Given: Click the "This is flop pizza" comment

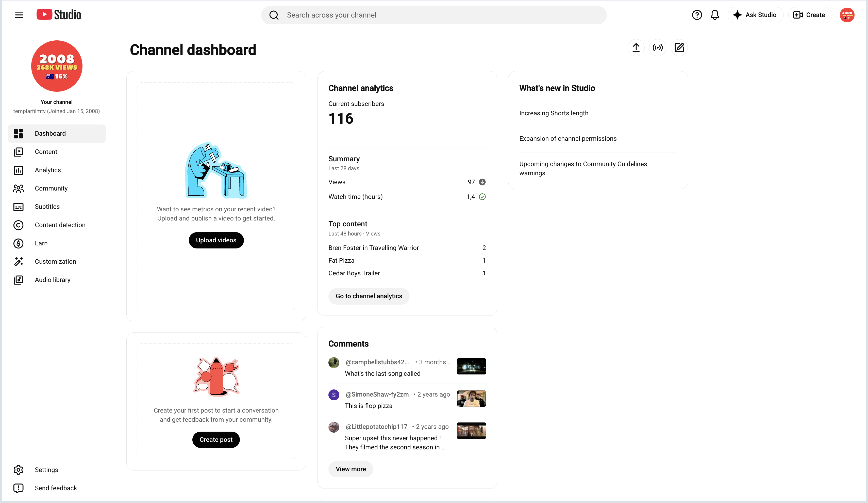Looking at the screenshot, I should click(x=369, y=406).
